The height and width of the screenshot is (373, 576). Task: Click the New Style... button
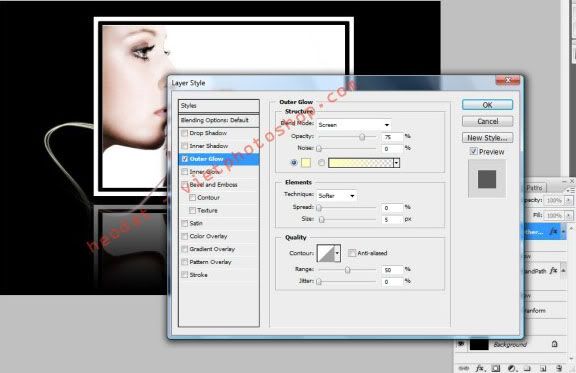(487, 138)
